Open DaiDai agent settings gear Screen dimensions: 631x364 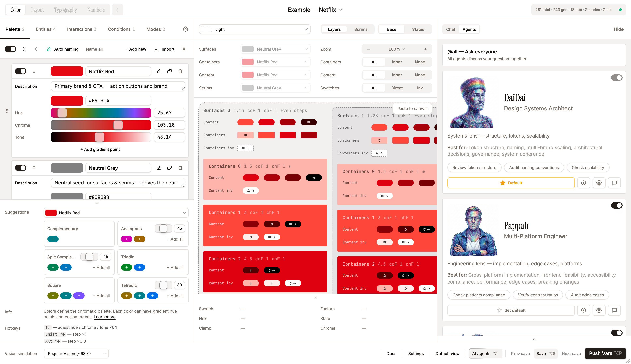[x=599, y=183]
